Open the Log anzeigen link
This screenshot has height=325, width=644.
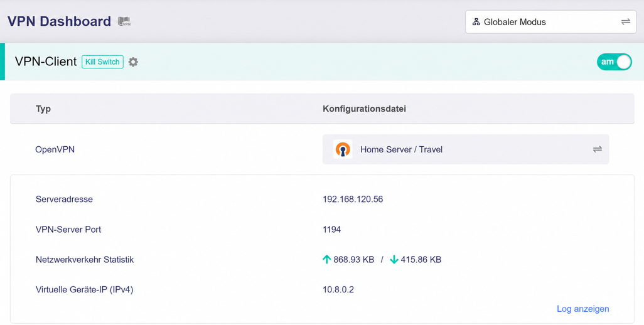pyautogui.click(x=583, y=309)
